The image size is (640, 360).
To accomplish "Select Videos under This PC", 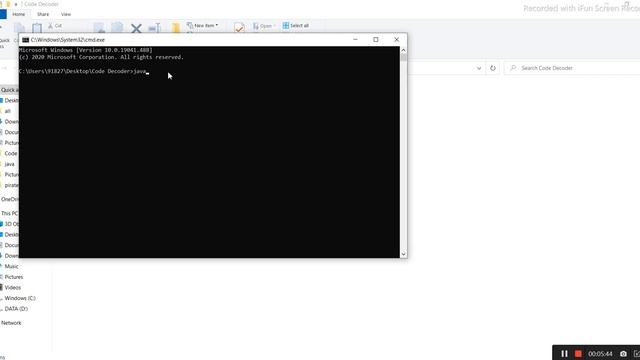I will pos(13,287).
